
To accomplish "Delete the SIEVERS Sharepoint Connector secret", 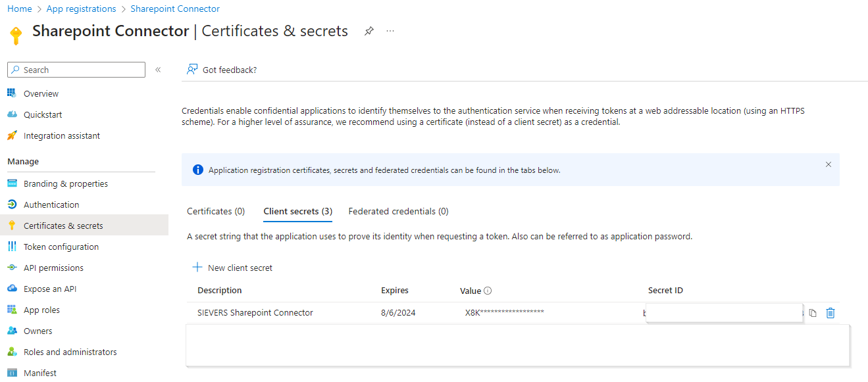I will (830, 312).
